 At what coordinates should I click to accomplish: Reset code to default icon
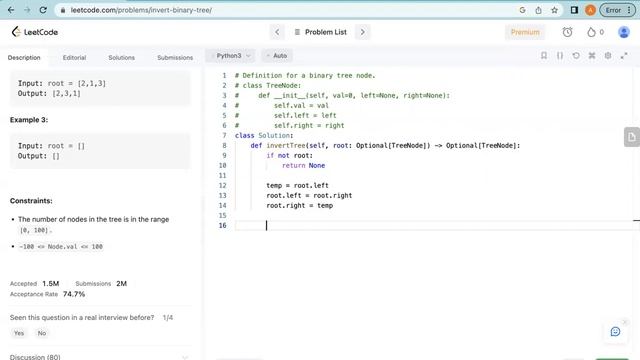click(576, 56)
